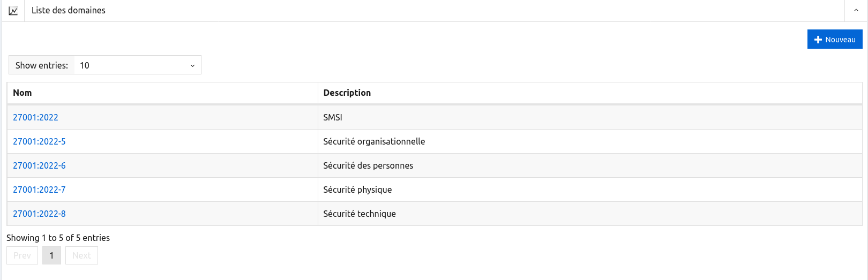This screenshot has height=280, width=868.
Task: Click the plus icon on the Nouveau button
Action: pyautogui.click(x=818, y=40)
